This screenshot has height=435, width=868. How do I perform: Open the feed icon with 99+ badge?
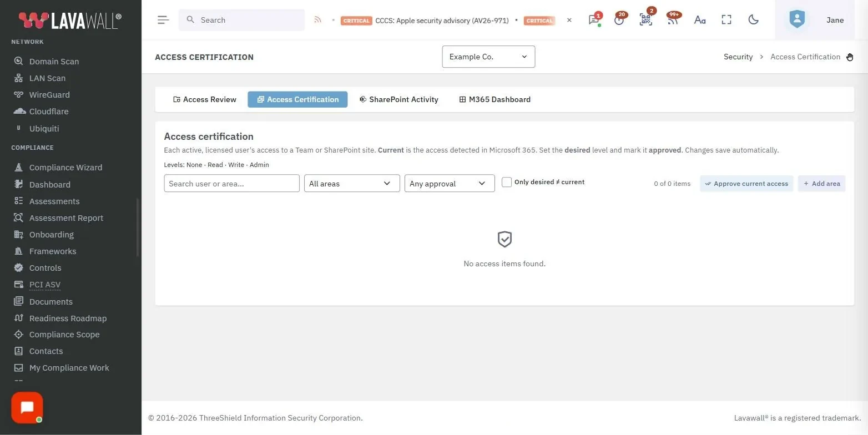click(x=673, y=20)
